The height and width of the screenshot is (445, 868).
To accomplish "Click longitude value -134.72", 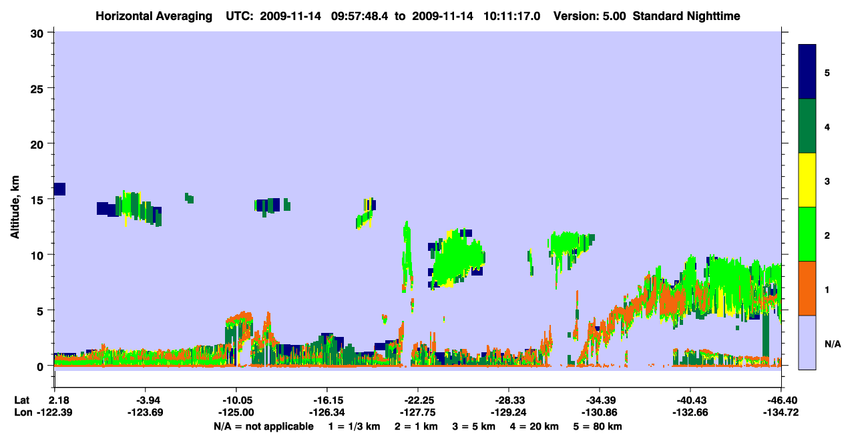I will click(781, 412).
